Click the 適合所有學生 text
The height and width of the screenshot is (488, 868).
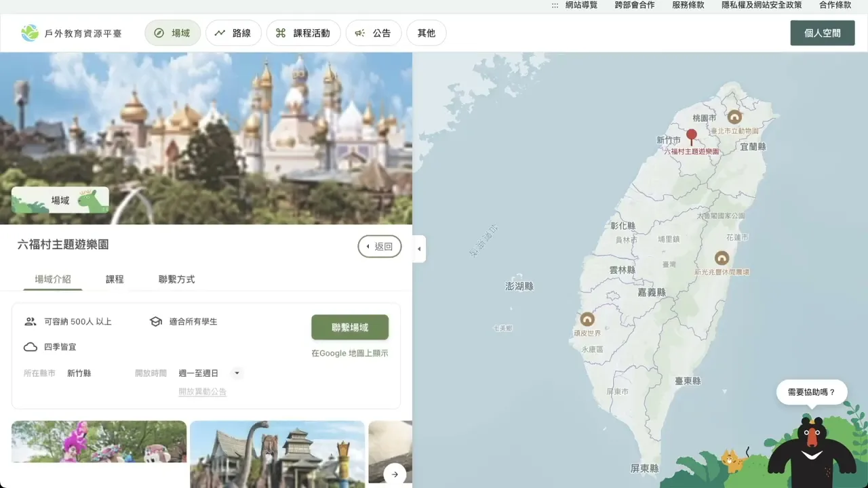tap(193, 321)
